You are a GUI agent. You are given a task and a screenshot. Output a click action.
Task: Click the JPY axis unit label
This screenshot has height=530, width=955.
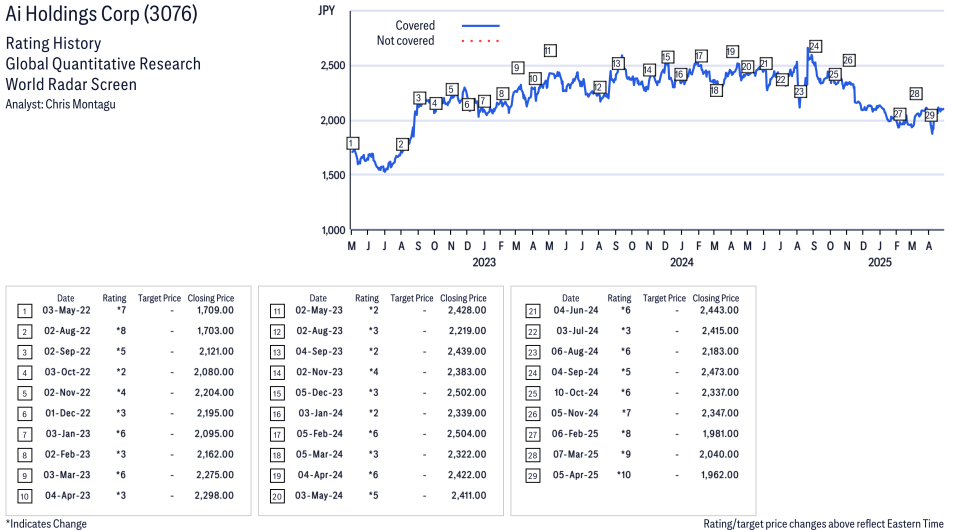[327, 10]
